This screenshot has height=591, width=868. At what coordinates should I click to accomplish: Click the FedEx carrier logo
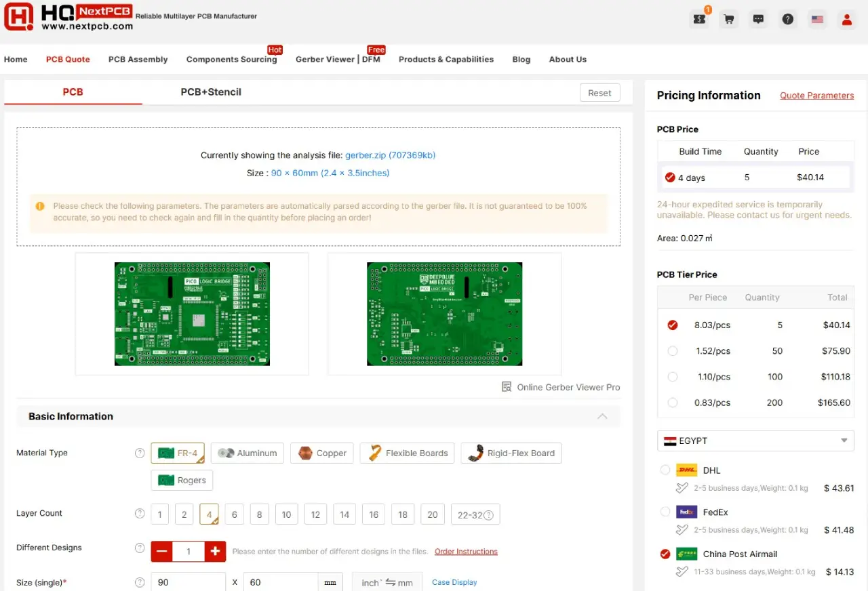click(687, 512)
